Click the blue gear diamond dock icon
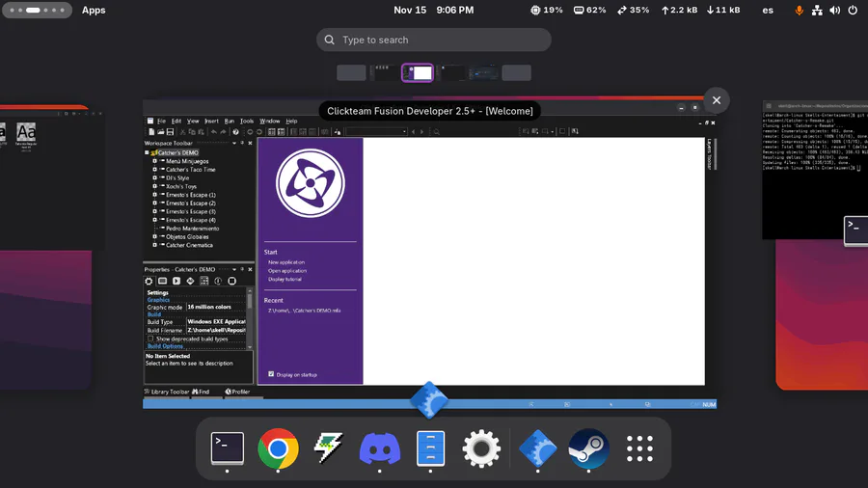The image size is (868, 488). [537, 447]
